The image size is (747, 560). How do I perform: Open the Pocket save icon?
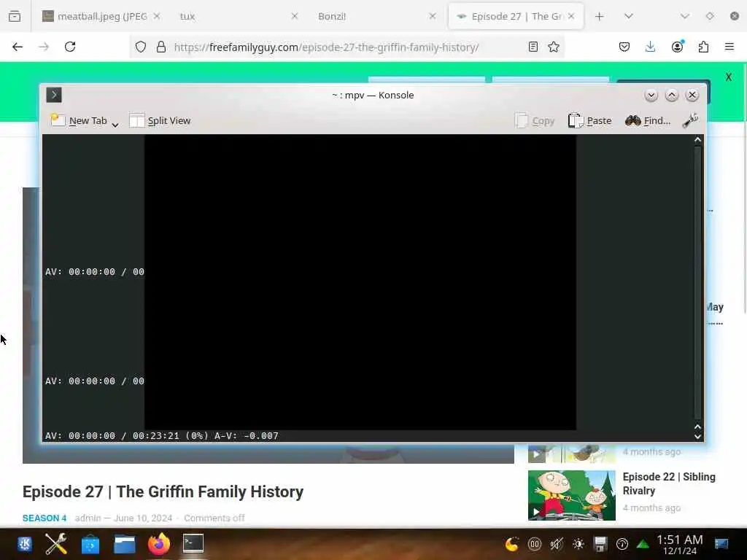click(x=624, y=47)
